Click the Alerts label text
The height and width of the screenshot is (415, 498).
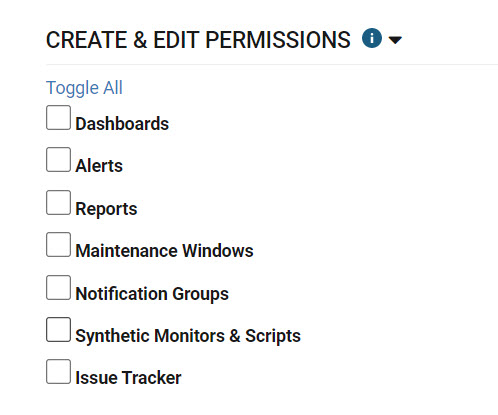[x=99, y=166]
